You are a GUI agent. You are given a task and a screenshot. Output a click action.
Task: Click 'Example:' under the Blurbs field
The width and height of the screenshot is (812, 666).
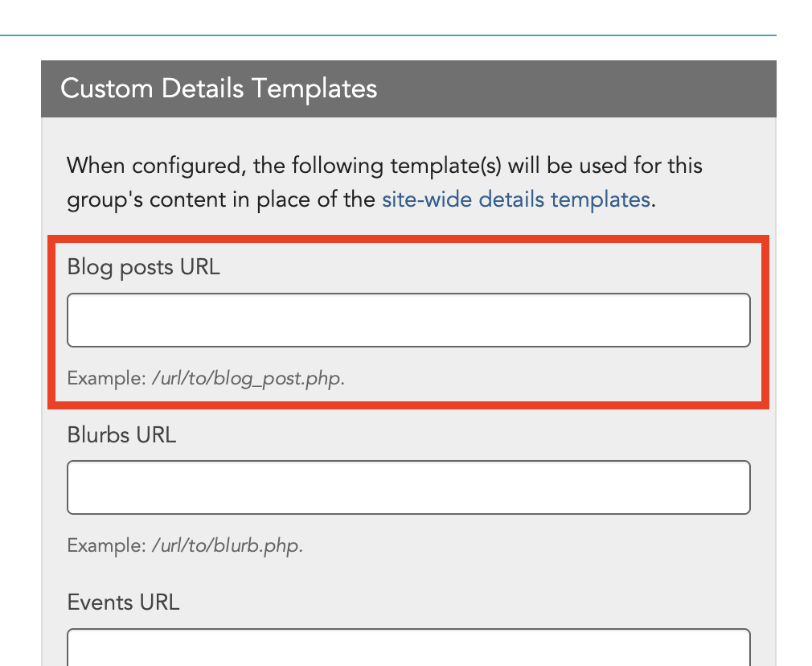(107, 546)
